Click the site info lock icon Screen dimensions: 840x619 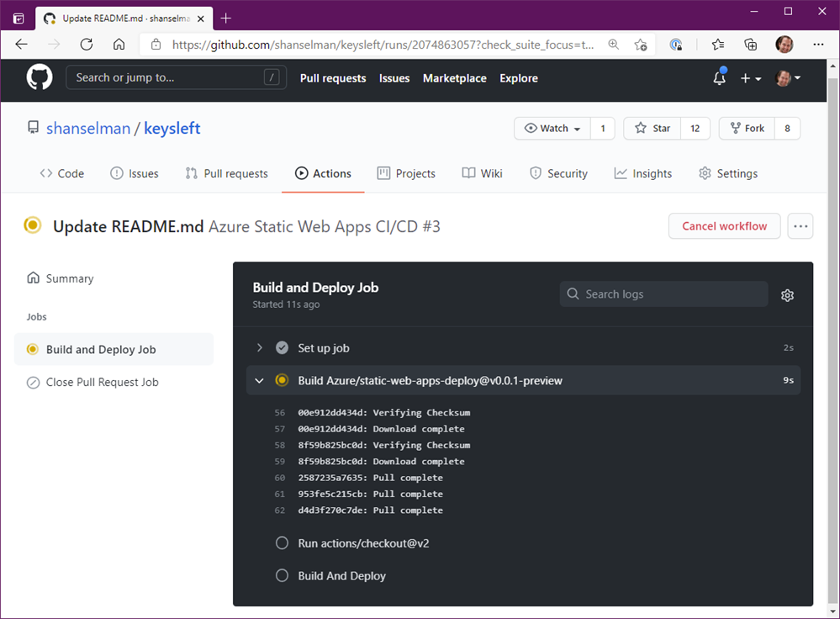[156, 45]
